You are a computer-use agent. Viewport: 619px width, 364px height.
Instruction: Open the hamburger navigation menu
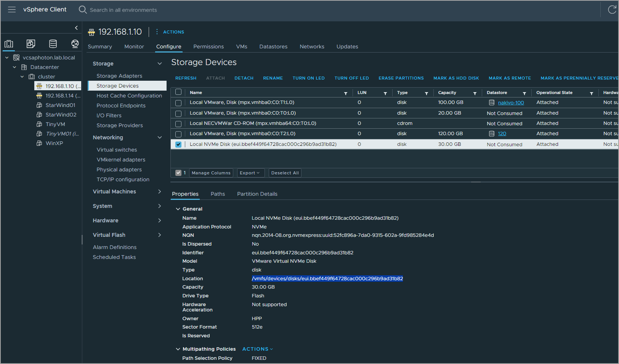pyautogui.click(x=12, y=10)
